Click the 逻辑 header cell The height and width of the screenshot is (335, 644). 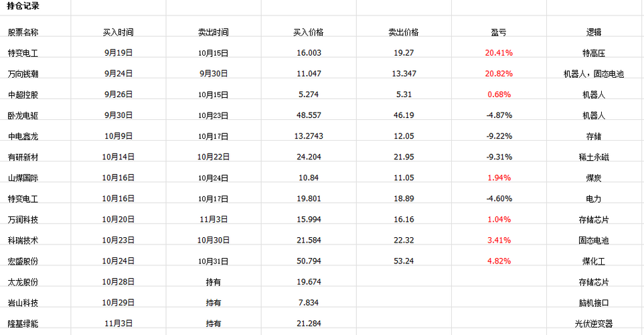[x=594, y=32]
